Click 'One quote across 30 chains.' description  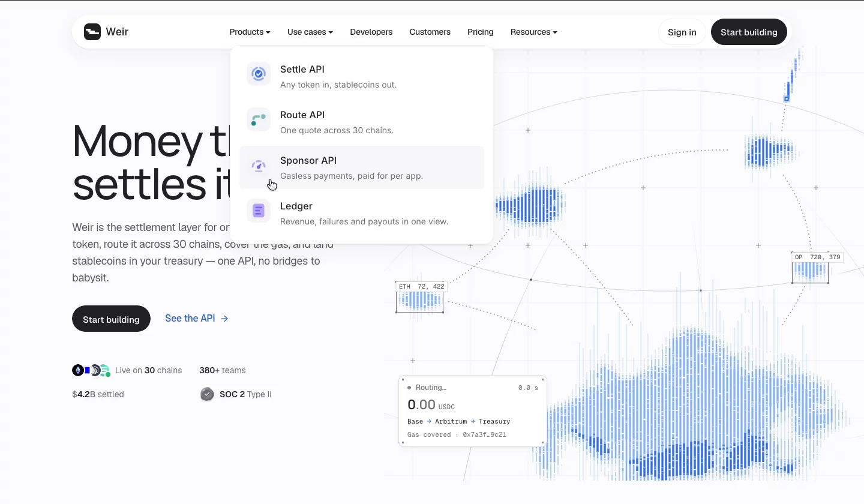point(337,130)
